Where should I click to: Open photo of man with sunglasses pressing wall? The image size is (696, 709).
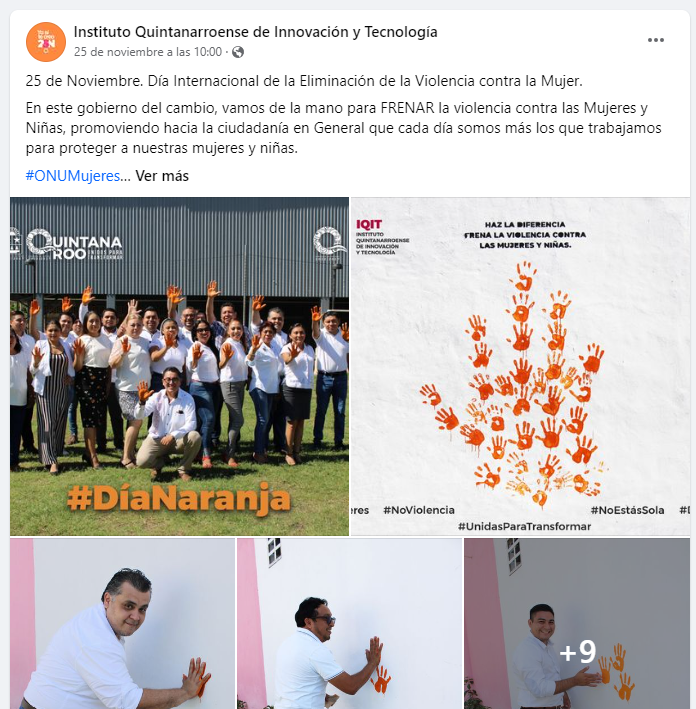[x=349, y=624]
